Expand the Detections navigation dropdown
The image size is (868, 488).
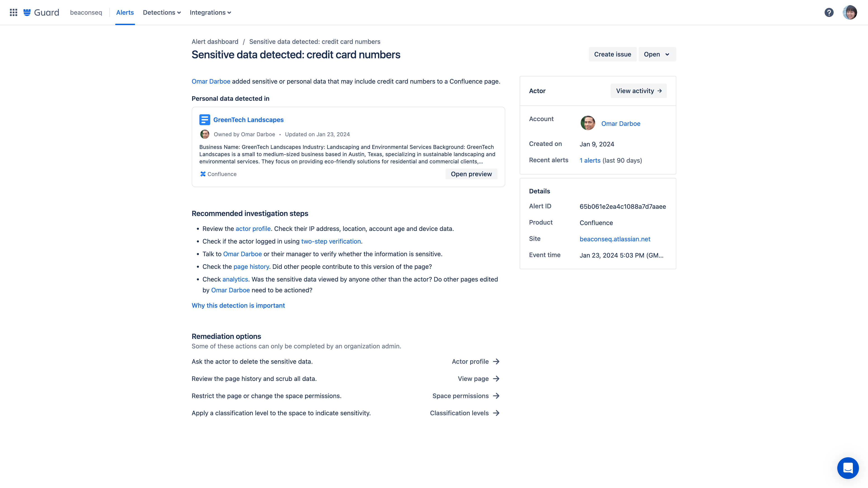(x=162, y=12)
